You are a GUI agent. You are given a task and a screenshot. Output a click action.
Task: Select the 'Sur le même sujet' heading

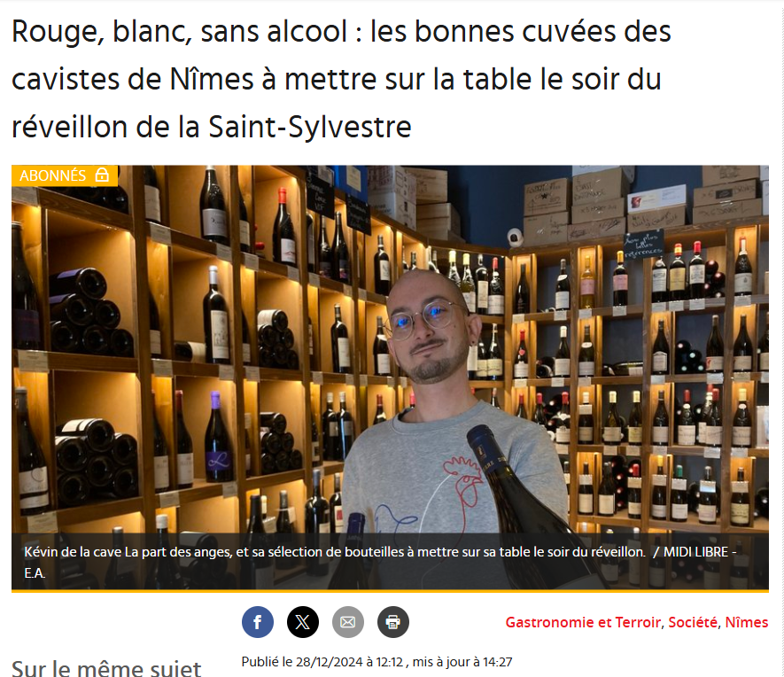[x=106, y=668]
